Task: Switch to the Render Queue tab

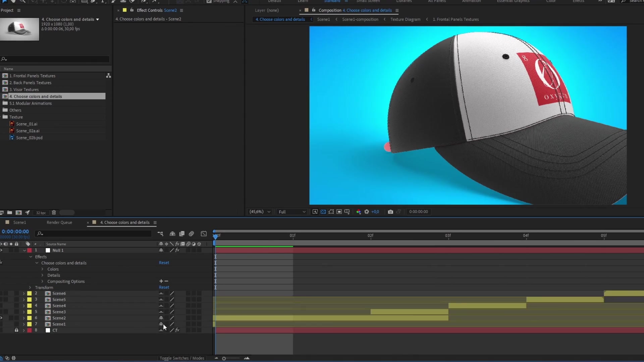Action: click(x=59, y=222)
